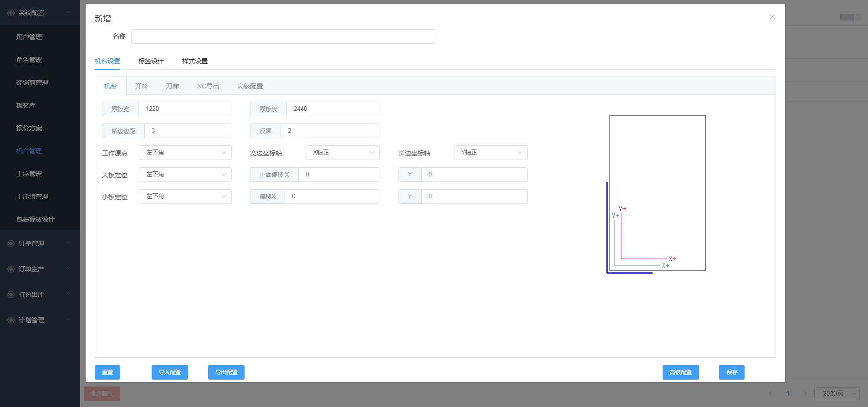
Task: Expand the 大板定位 dropdown
Action: [185, 175]
